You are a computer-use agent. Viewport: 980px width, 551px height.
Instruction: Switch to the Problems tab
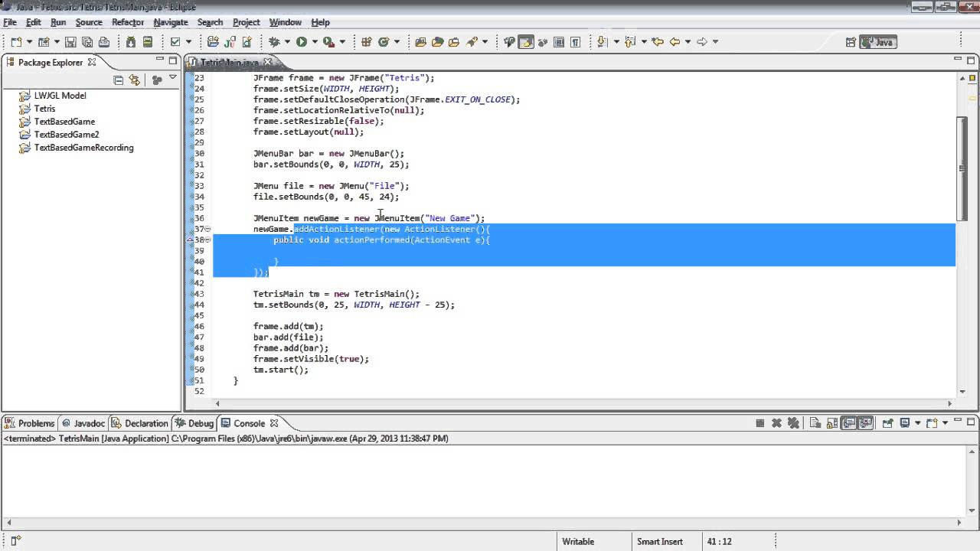(x=30, y=423)
